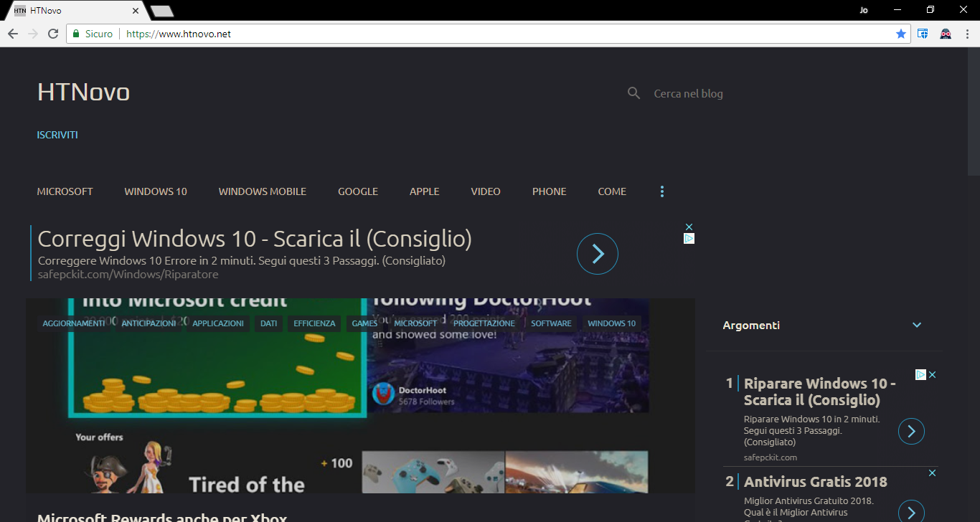Open the COME navigation item
Viewport: 980px width, 522px height.
(612, 191)
